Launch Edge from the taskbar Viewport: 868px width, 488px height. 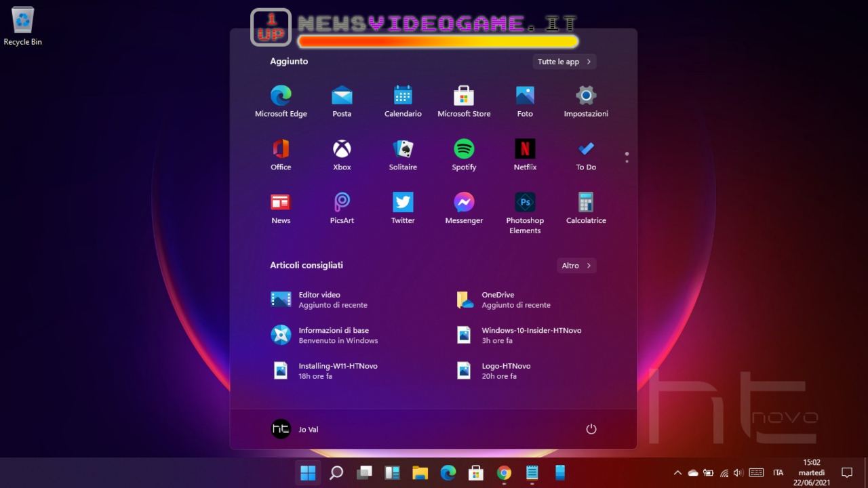point(448,472)
